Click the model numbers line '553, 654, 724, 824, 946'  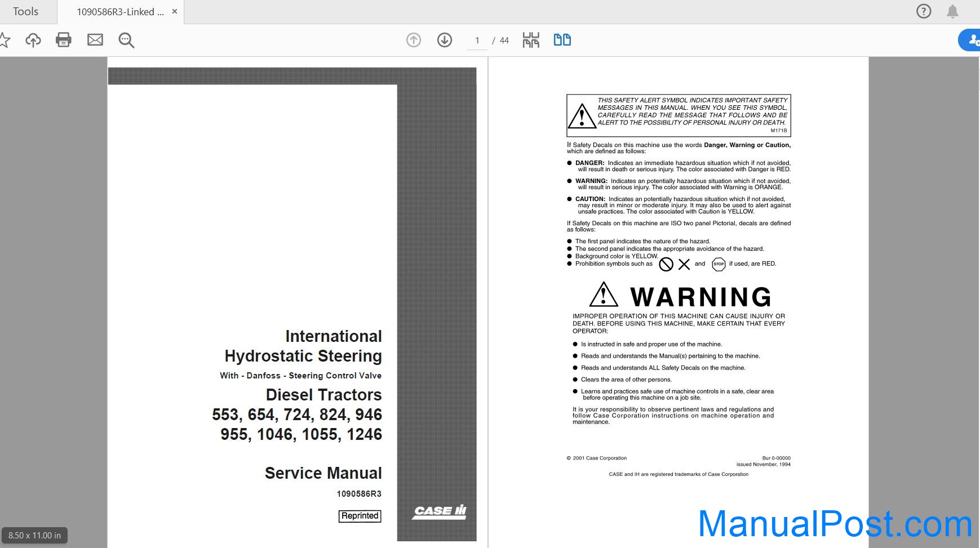pyautogui.click(x=297, y=415)
